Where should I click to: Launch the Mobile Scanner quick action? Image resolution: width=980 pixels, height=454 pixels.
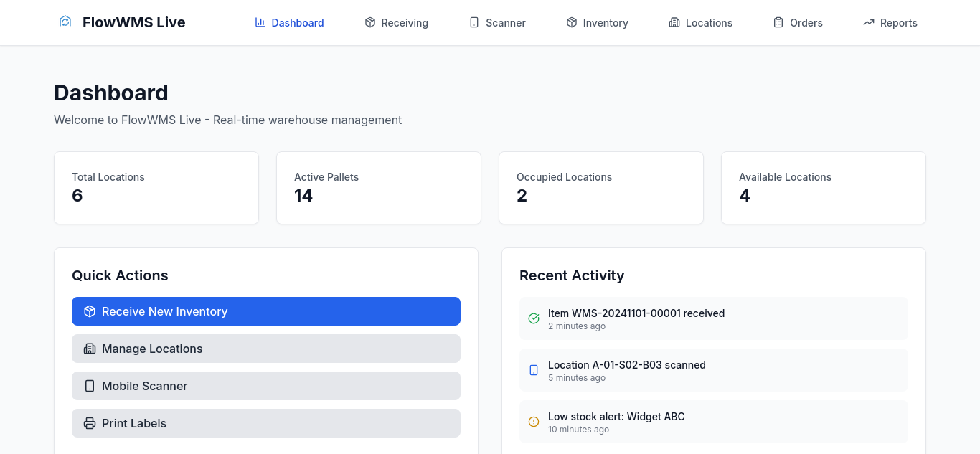tap(266, 386)
